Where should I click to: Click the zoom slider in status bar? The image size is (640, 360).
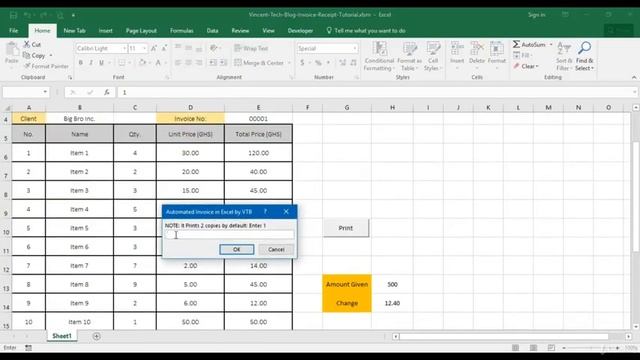pyautogui.click(x=591, y=348)
